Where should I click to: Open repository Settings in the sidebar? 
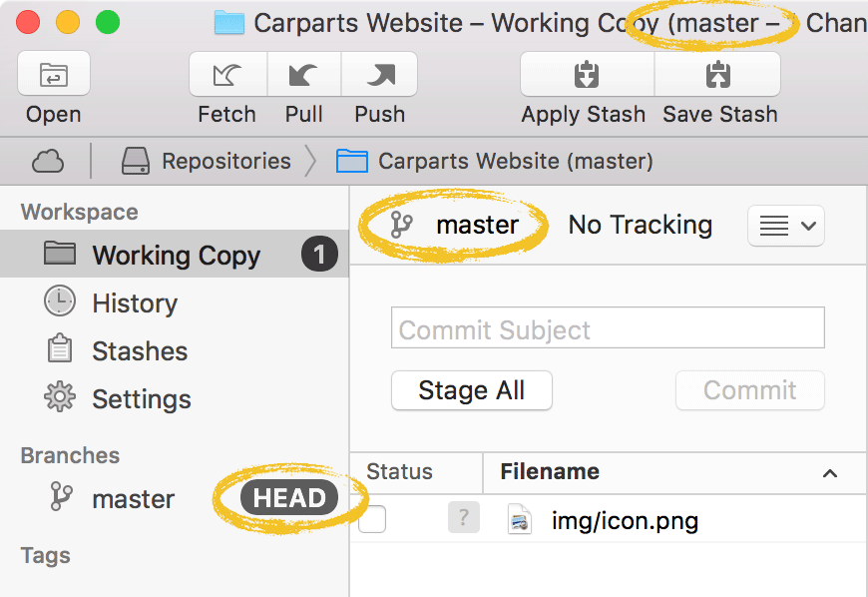click(141, 399)
